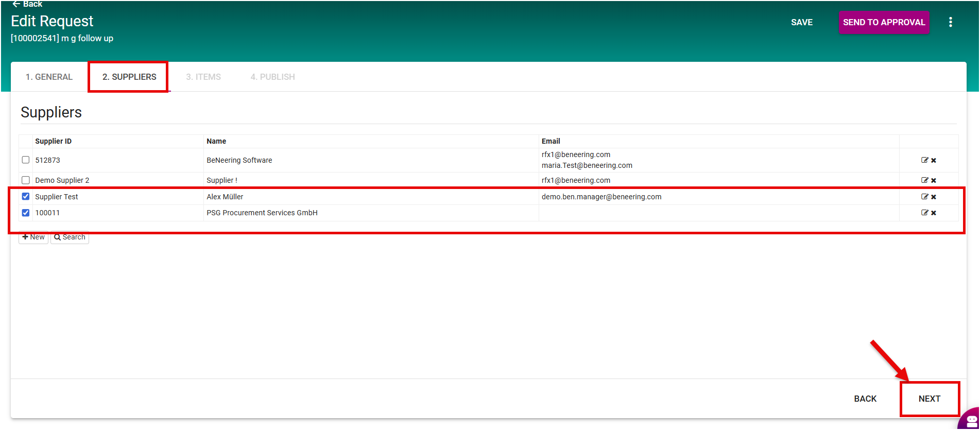Add a supplier with the New button
This screenshot has width=980, height=430.
point(33,237)
